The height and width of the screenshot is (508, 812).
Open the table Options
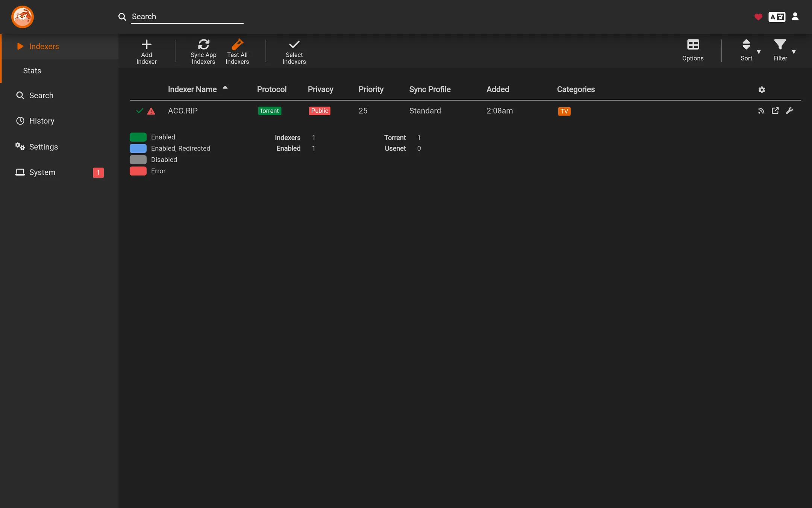tap(693, 50)
